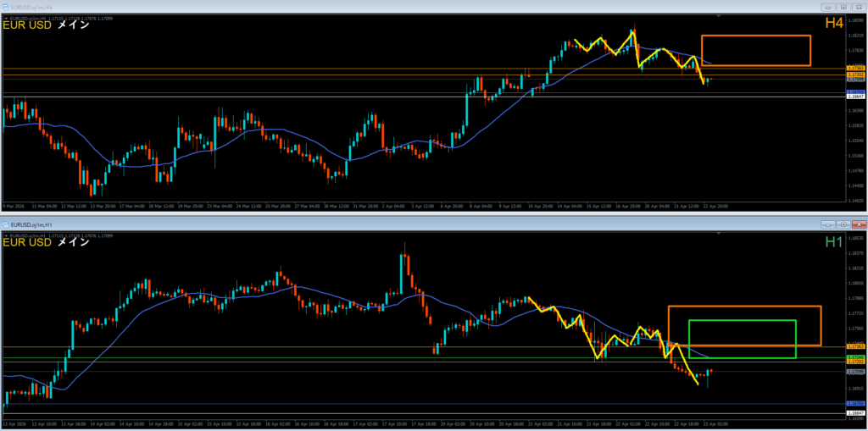The image size is (868, 431).
Task: Click the orange 1.17363 price label on H4 axis
Action: pos(855,68)
